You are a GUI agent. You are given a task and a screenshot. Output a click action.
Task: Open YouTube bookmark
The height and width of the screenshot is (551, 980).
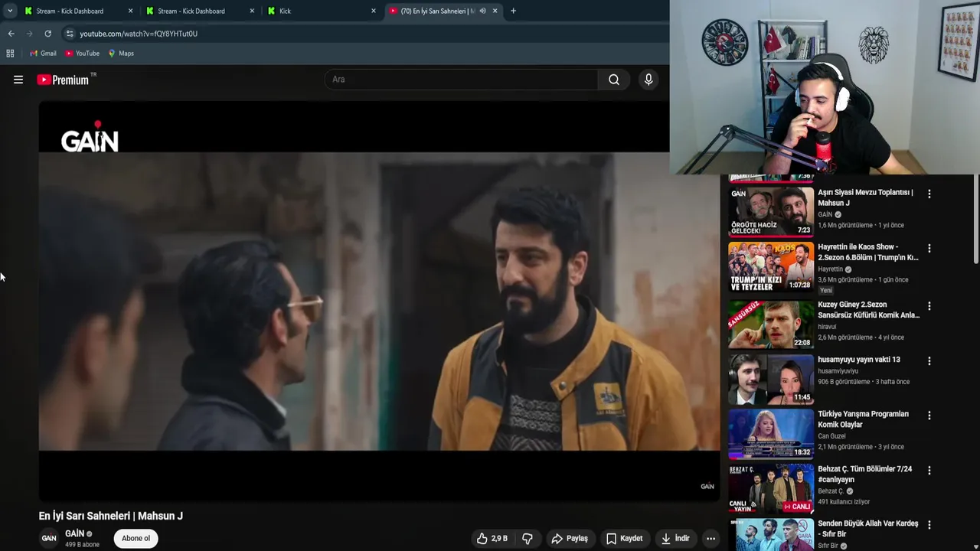tap(82, 54)
